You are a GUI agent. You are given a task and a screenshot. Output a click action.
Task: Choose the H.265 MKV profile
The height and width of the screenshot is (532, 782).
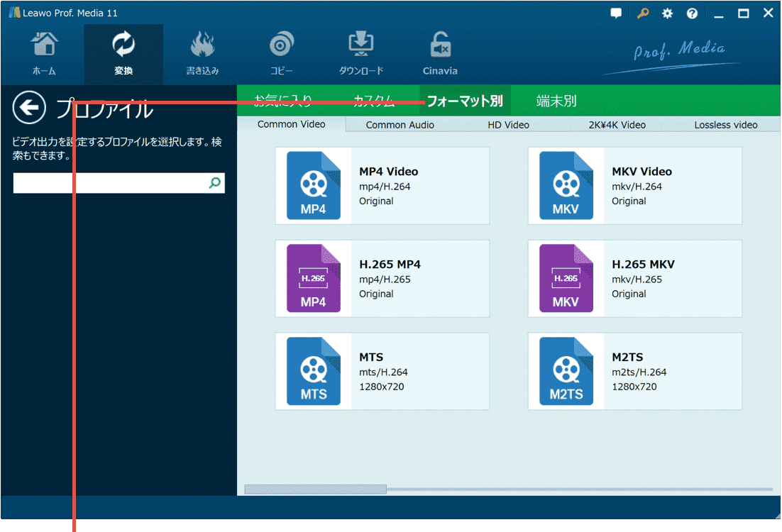pyautogui.click(x=634, y=278)
